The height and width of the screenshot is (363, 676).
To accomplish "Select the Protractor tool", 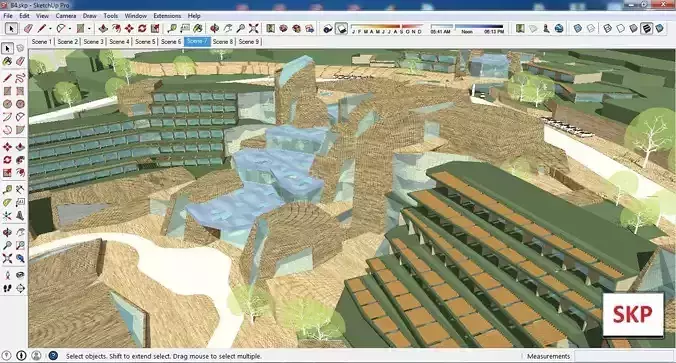I will tap(7, 203).
